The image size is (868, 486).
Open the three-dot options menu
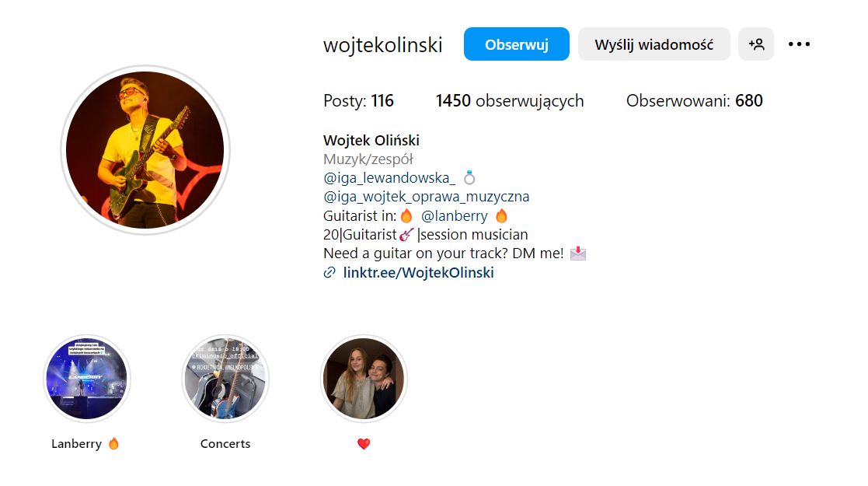(799, 44)
